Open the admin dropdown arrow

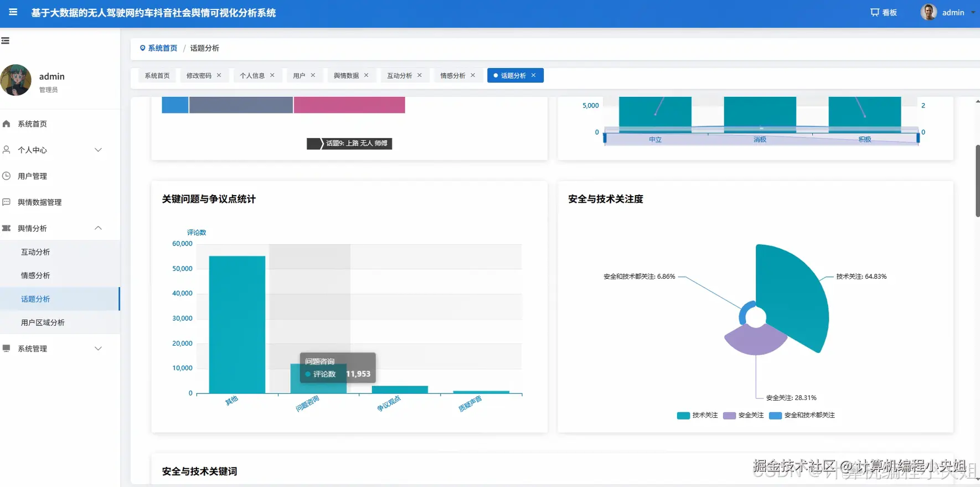[973, 12]
